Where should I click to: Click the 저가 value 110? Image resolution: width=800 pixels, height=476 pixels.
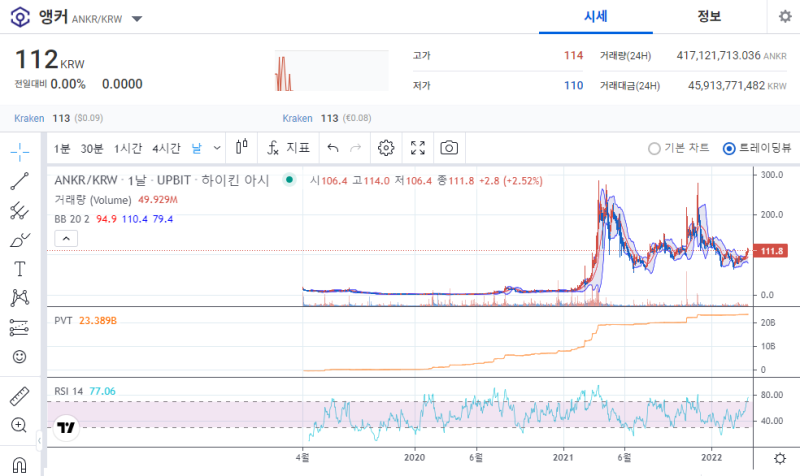573,85
